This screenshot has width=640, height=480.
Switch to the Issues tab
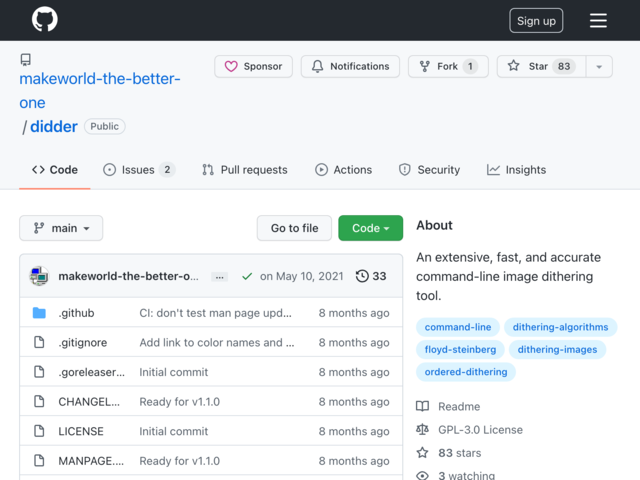(x=139, y=170)
